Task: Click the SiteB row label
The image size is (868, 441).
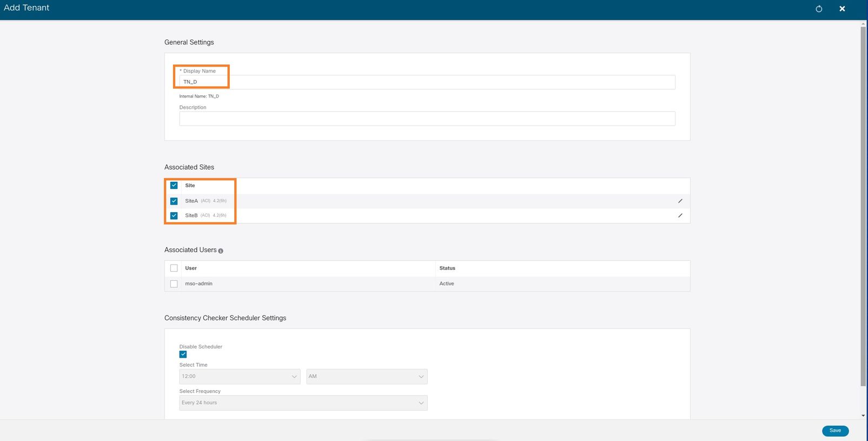Action: (x=191, y=215)
